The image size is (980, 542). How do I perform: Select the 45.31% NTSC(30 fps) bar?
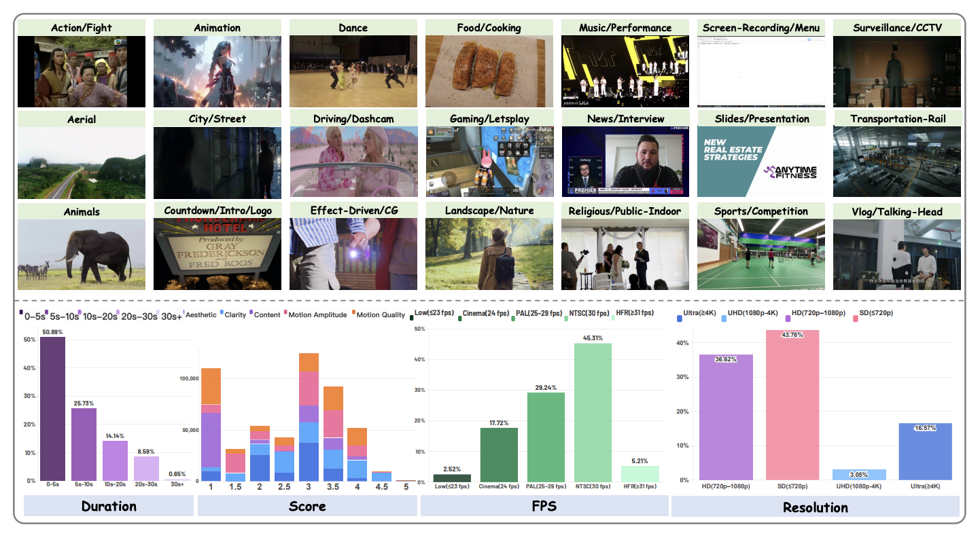pyautogui.click(x=593, y=412)
